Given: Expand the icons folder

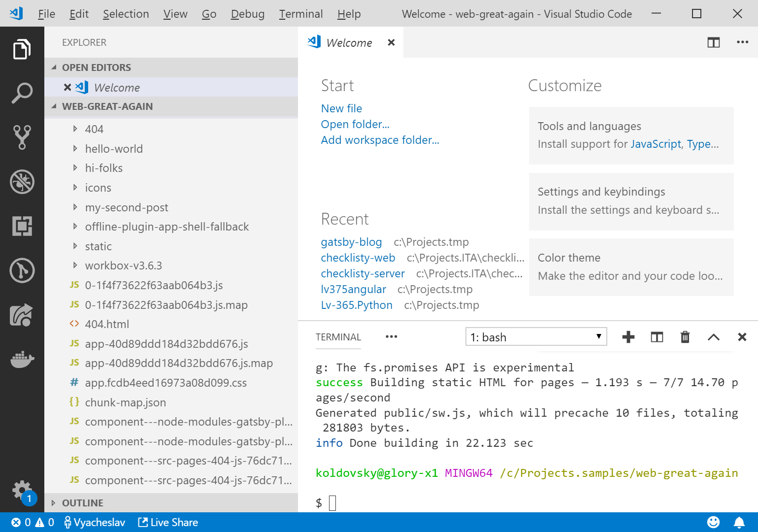Looking at the screenshot, I should pos(171,188).
